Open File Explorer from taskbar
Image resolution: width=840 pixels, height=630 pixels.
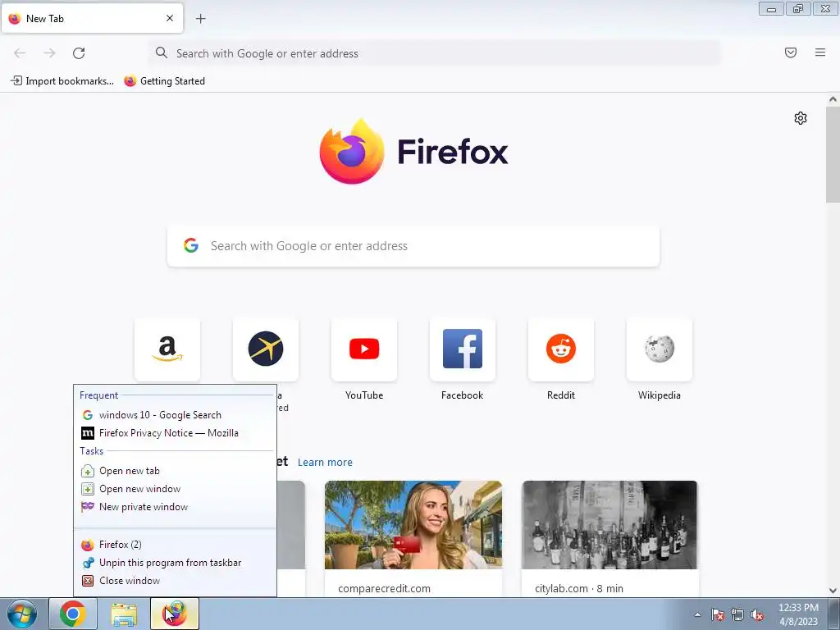point(124,614)
